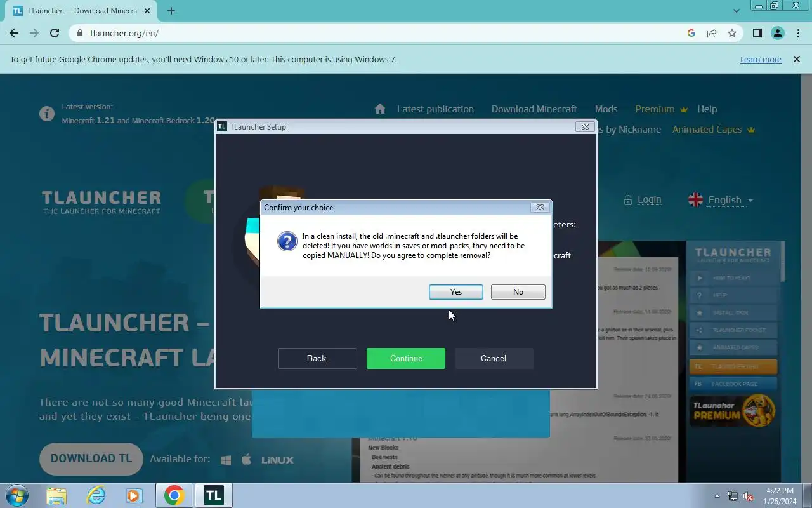Click the site lock icon in address bar
The width and height of the screenshot is (812, 508).
pyautogui.click(x=79, y=33)
